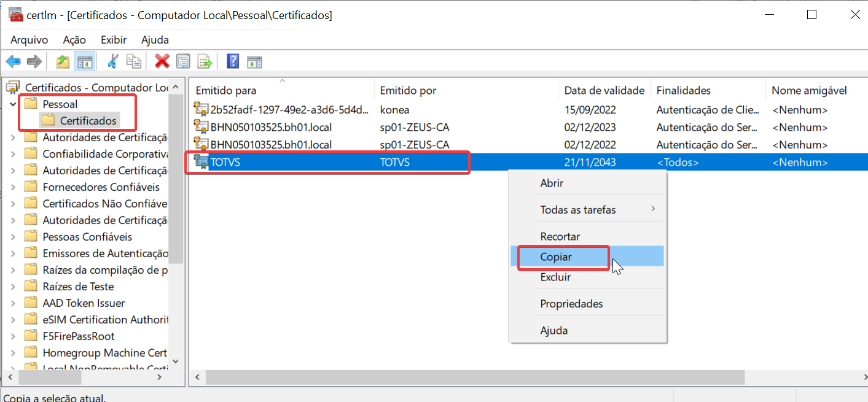The image size is (868, 402).
Task: Sort by the Emitido por column header
Action: (x=466, y=90)
